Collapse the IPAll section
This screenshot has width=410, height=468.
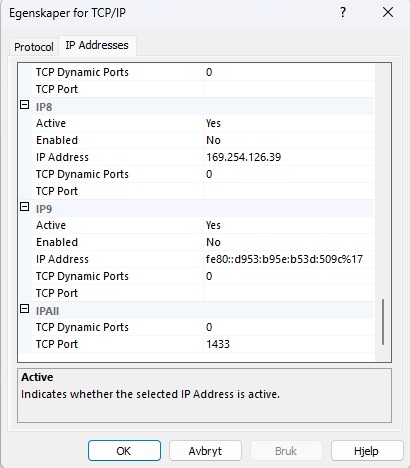[25, 309]
